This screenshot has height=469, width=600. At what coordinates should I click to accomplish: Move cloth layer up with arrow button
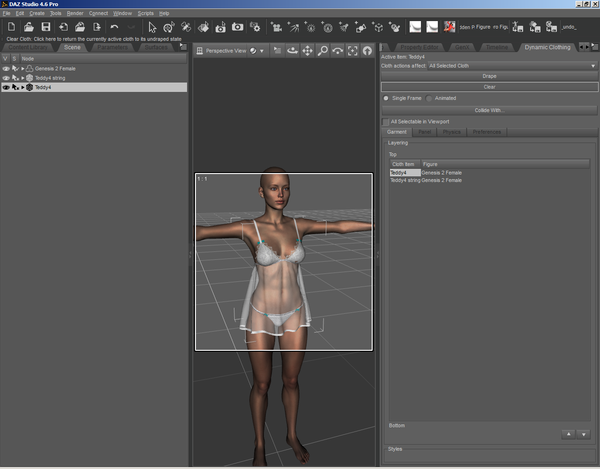click(x=568, y=434)
